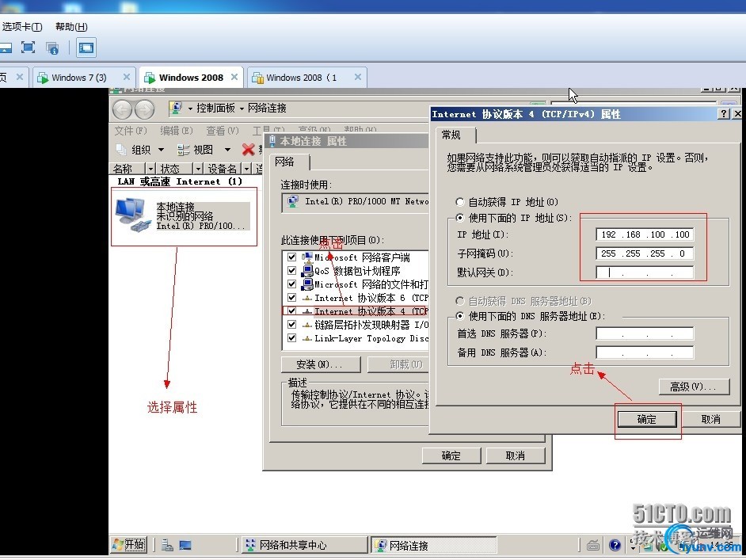Click the show desktop quick launch icon
746x560 pixels.
(185, 545)
